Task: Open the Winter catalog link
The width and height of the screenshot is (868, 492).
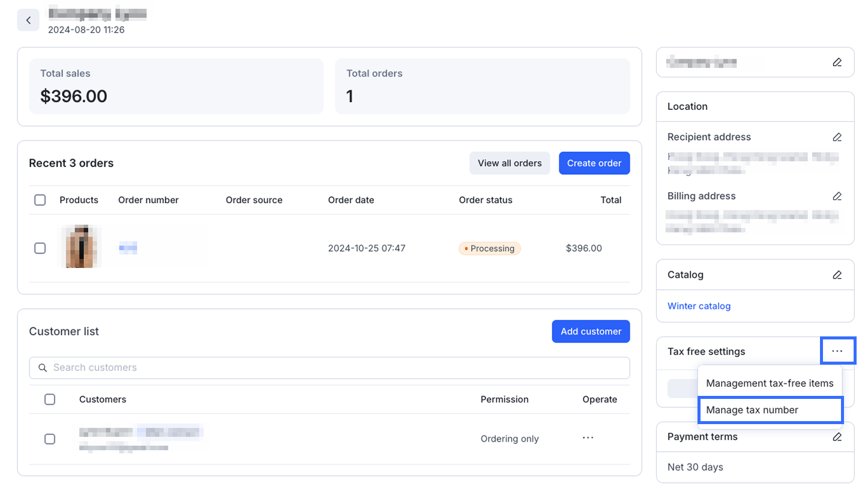Action: click(x=699, y=306)
